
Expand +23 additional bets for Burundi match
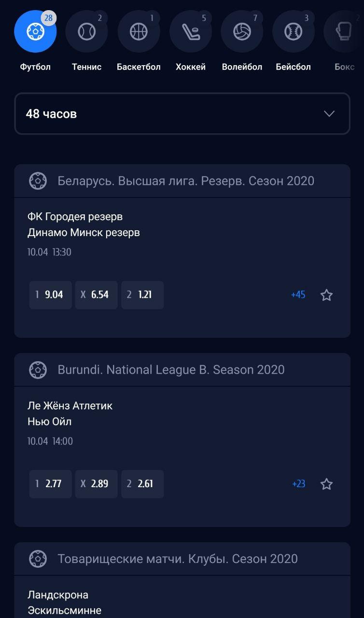click(x=298, y=484)
